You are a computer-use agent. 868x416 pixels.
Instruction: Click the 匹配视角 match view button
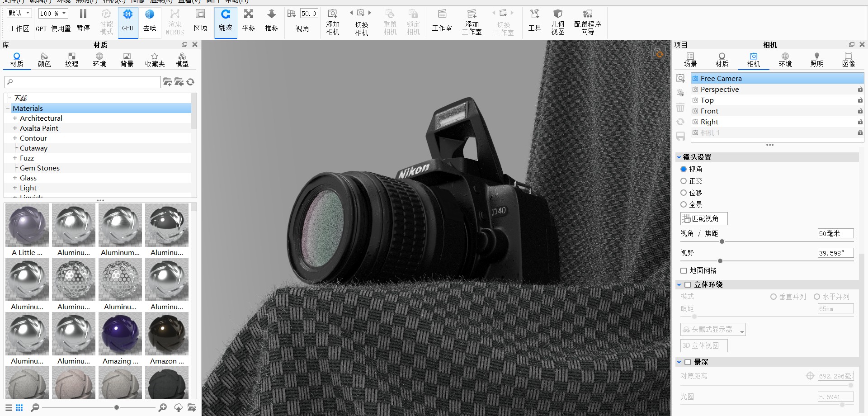703,218
